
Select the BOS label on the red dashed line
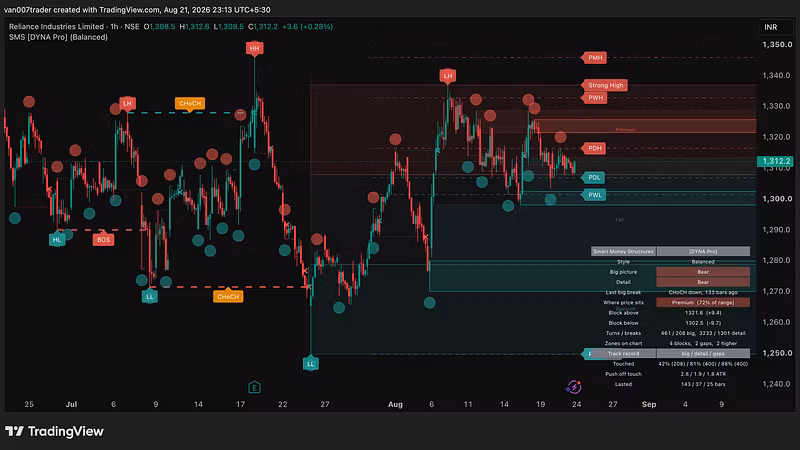pyautogui.click(x=103, y=239)
